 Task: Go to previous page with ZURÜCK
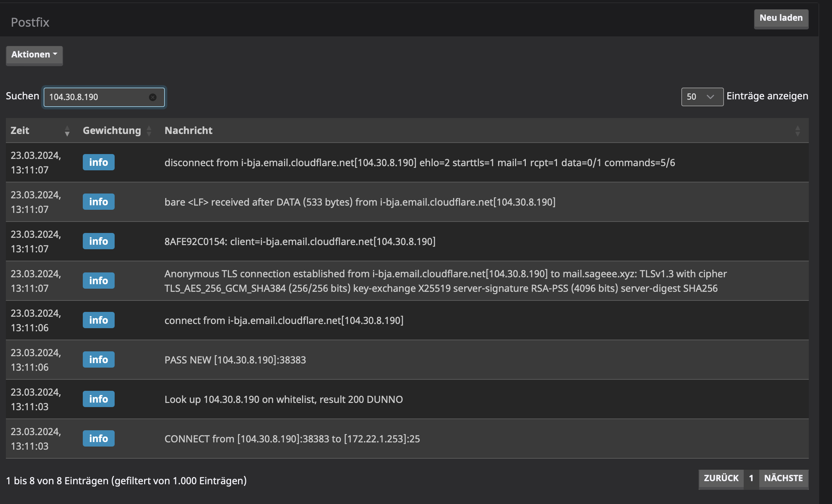coord(721,478)
